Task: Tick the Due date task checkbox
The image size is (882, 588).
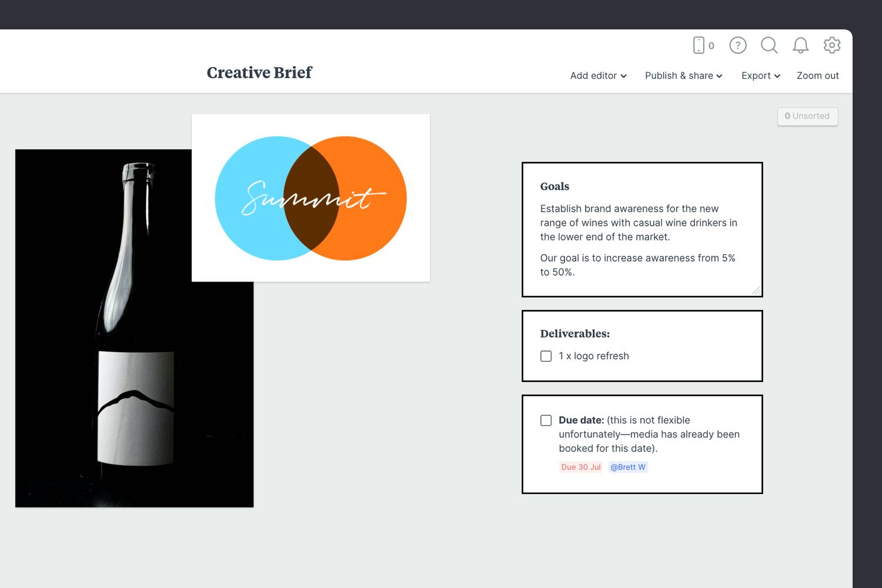Action: pyautogui.click(x=546, y=420)
